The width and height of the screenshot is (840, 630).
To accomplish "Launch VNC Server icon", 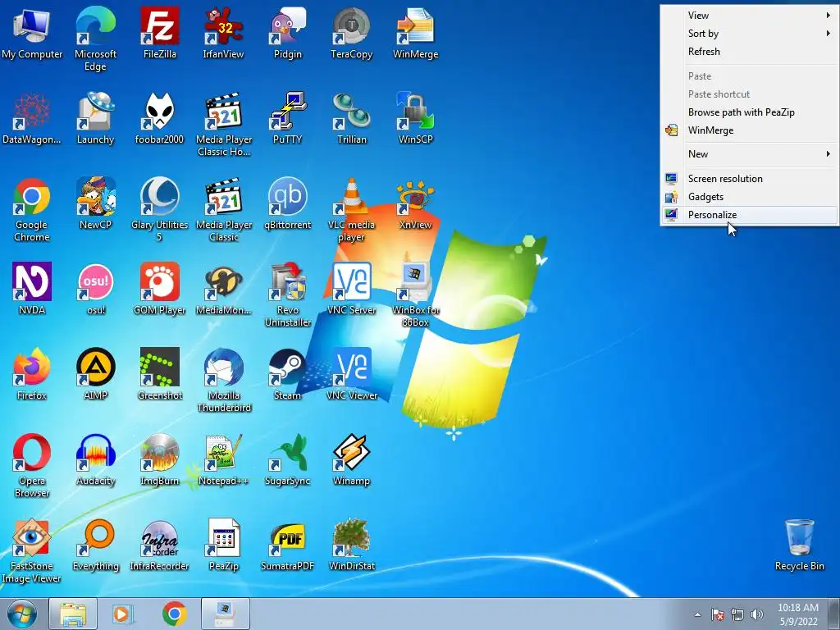I will [x=351, y=289].
